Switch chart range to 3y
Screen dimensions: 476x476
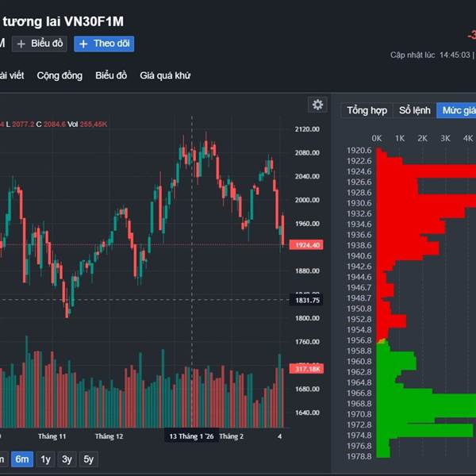(67, 459)
